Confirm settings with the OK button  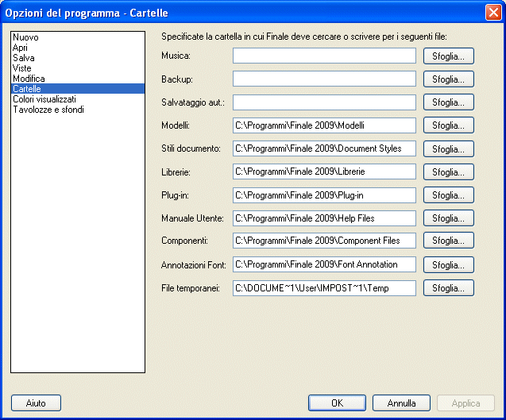pos(337,403)
